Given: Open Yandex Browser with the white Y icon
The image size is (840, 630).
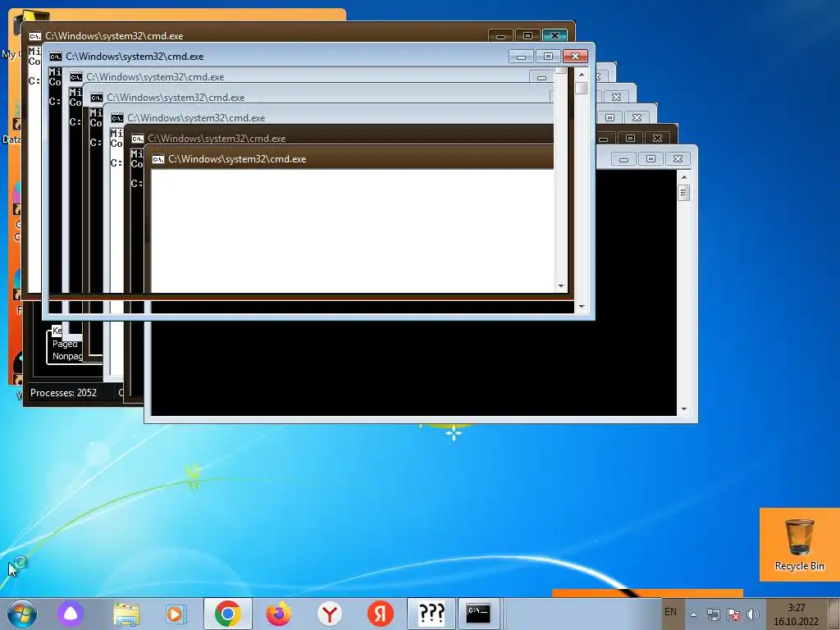Looking at the screenshot, I should click(x=330, y=614).
